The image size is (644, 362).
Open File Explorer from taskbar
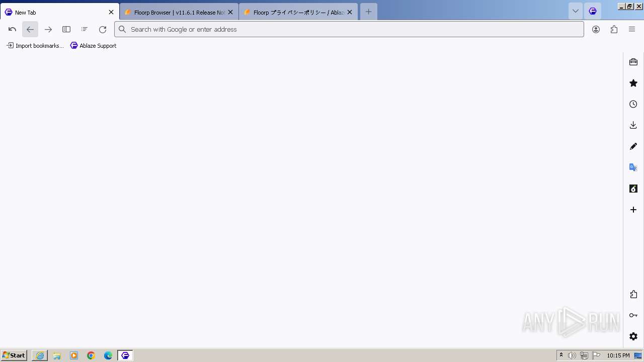(x=57, y=355)
